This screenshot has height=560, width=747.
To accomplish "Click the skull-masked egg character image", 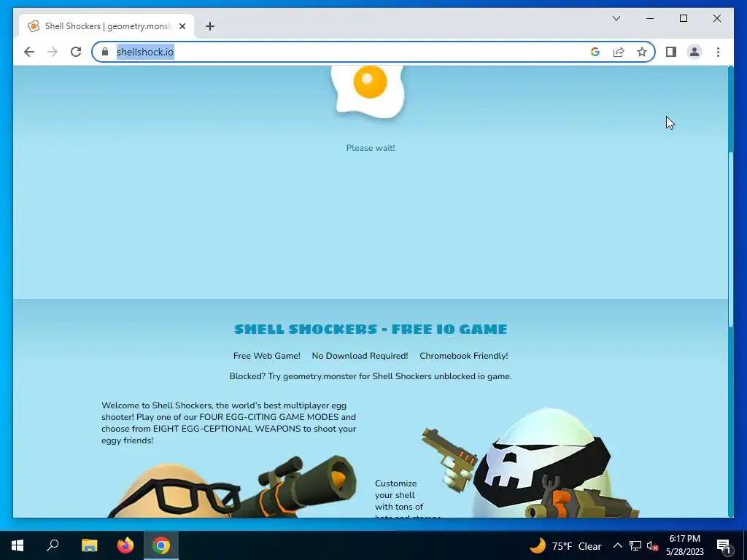I will (x=530, y=463).
